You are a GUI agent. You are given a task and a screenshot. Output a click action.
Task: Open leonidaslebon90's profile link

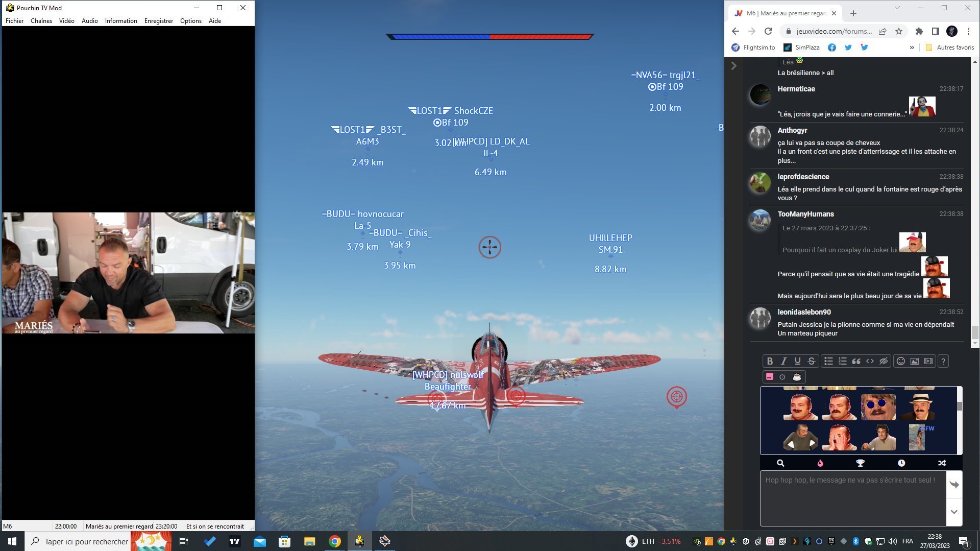click(x=804, y=312)
